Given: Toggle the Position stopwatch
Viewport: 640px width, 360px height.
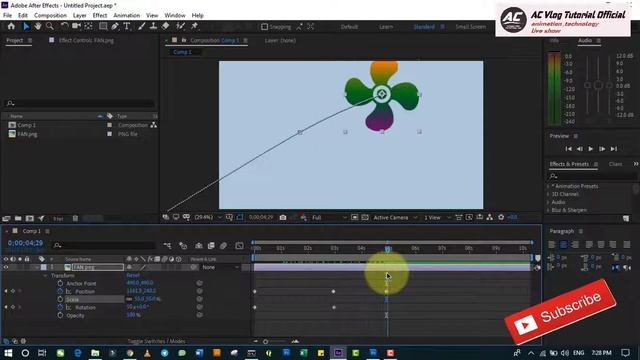Looking at the screenshot, I should 60,291.
